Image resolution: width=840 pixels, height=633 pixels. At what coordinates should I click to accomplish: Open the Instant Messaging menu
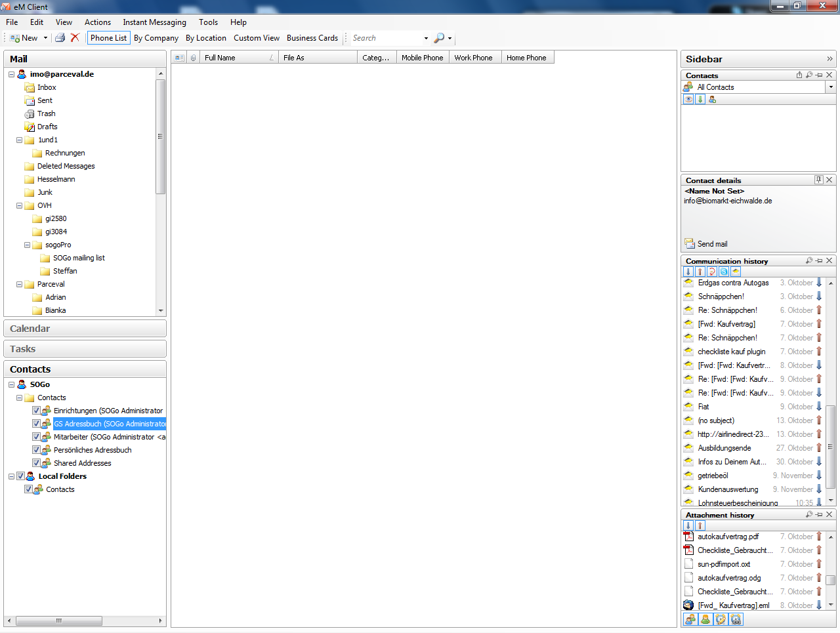(x=154, y=22)
